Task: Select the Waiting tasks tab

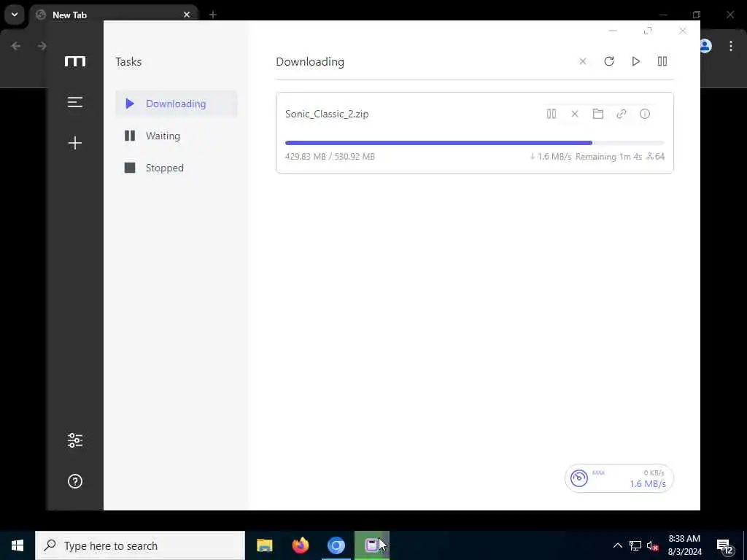Action: pos(177,136)
